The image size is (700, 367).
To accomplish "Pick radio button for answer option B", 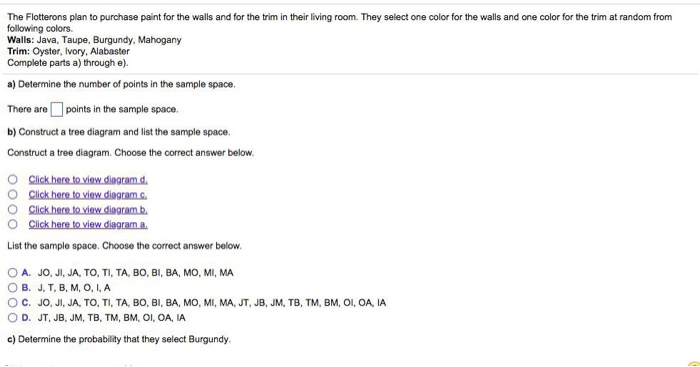I will [12, 288].
